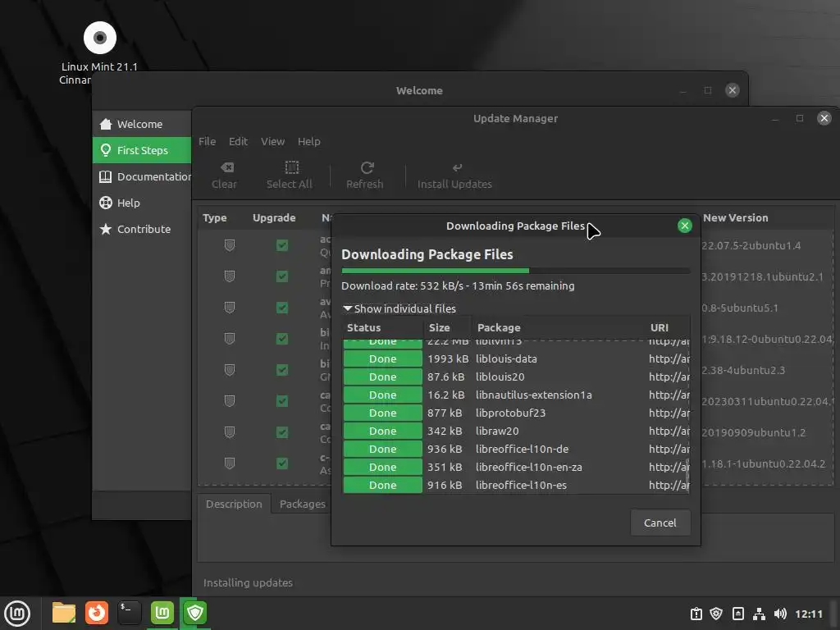Switch to Welcome window taskbar button
Image resolution: width=840 pixels, height=630 pixels.
click(x=162, y=614)
